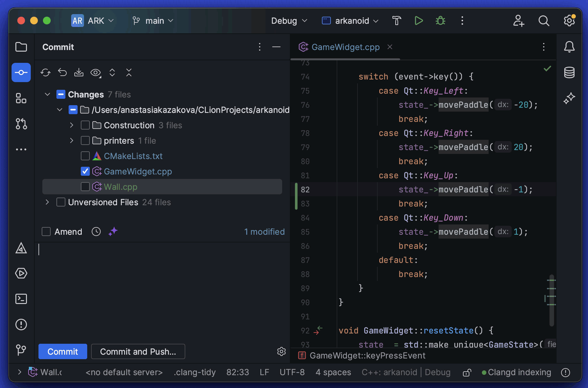The width and height of the screenshot is (588, 388).
Task: Click the Refresh changes icon
Action: click(46, 73)
